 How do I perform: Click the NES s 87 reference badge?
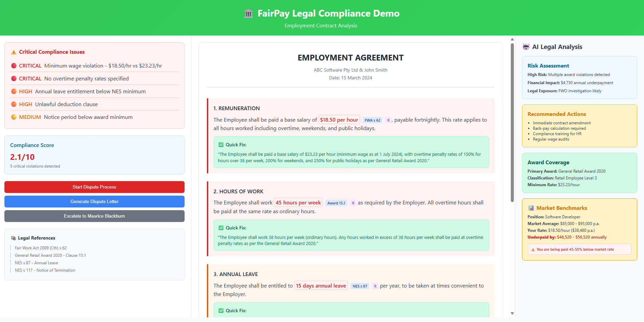(x=360, y=286)
